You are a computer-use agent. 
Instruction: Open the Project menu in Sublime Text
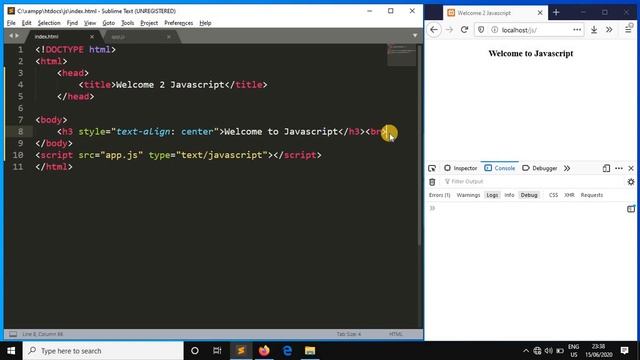[x=149, y=23]
